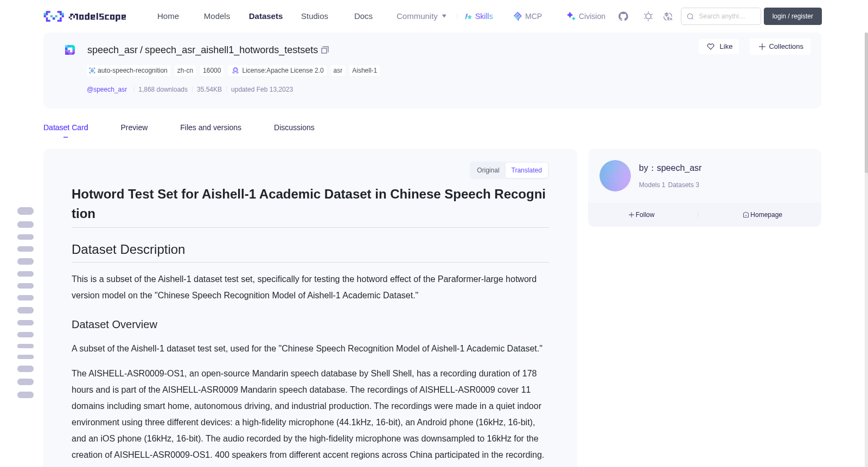
Task: Click the Dataset Overview heading
Action: (114, 324)
